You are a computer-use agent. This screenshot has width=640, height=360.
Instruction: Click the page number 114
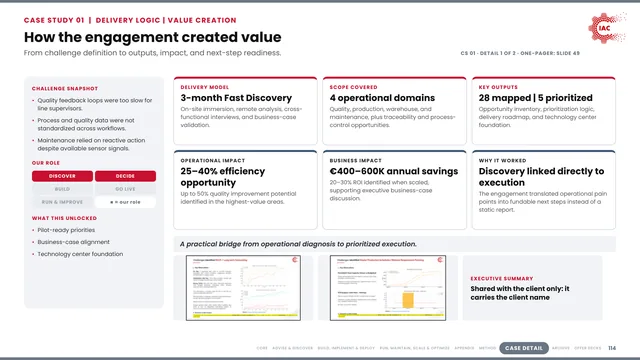pos(612,348)
